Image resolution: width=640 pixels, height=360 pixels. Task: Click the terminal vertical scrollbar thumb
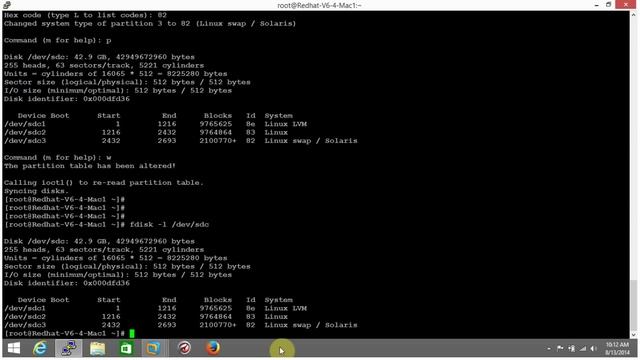[x=634, y=304]
